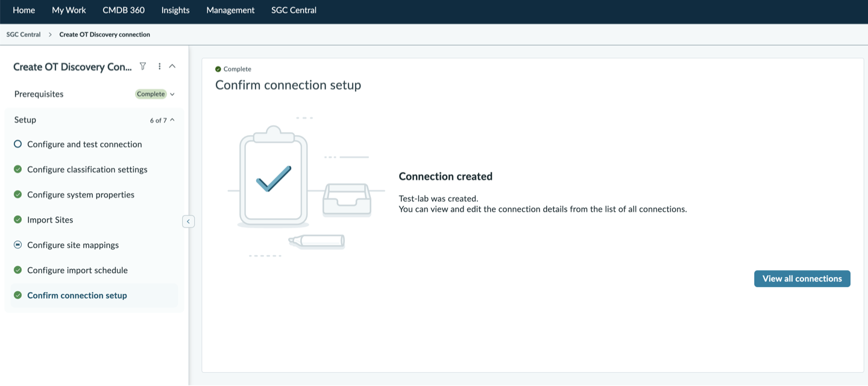Click the line about viewing and editing connection details

(x=542, y=209)
